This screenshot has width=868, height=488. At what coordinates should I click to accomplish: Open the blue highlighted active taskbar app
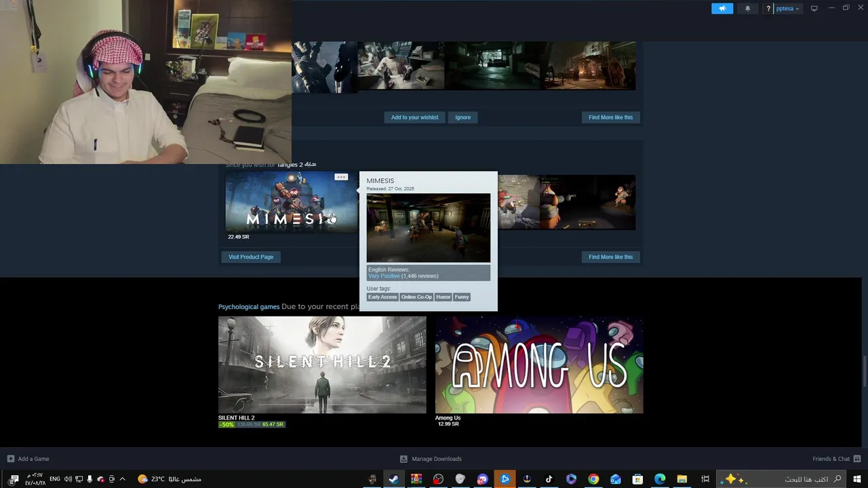pyautogui.click(x=505, y=479)
